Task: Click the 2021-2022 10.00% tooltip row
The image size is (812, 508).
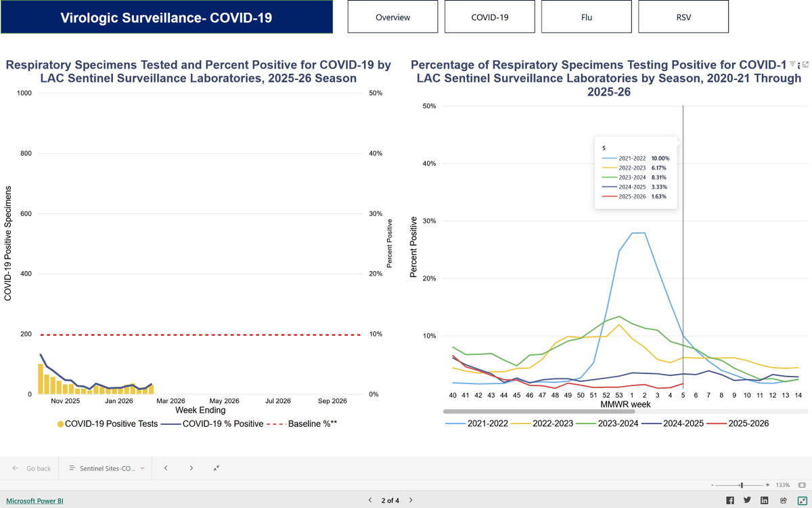Action: pyautogui.click(x=635, y=158)
